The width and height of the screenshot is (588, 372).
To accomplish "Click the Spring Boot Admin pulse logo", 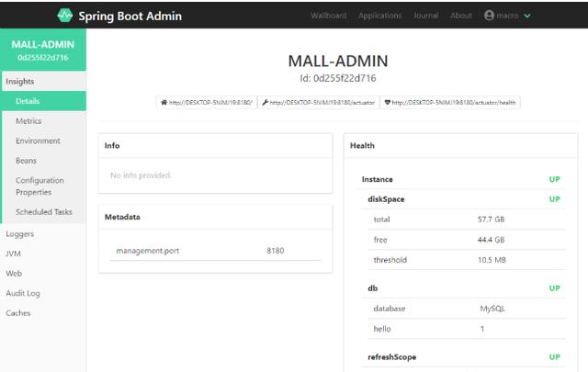I will pyautogui.click(x=65, y=16).
